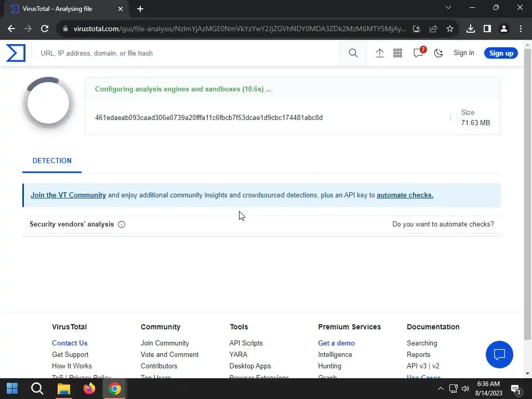Screen dimensions: 532x399
Task: Click the install app icon in address bar
Action: [417, 29]
